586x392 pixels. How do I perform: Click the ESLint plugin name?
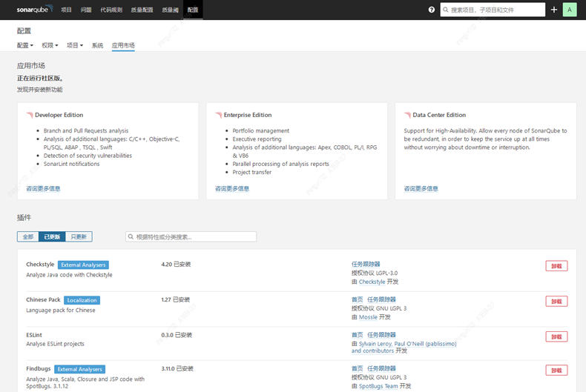pos(34,335)
